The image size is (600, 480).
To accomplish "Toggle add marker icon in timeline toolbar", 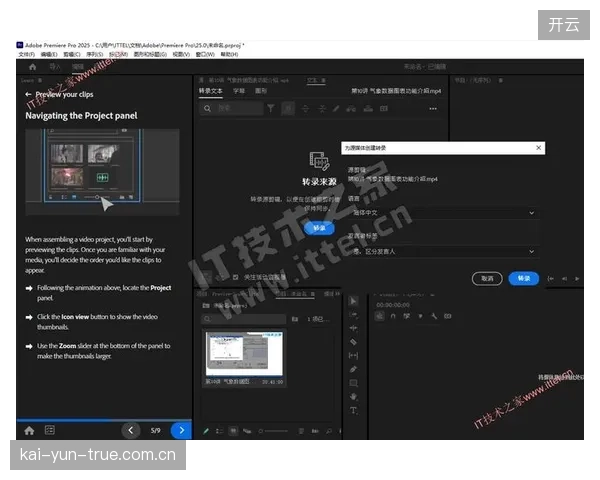I will tap(420, 316).
